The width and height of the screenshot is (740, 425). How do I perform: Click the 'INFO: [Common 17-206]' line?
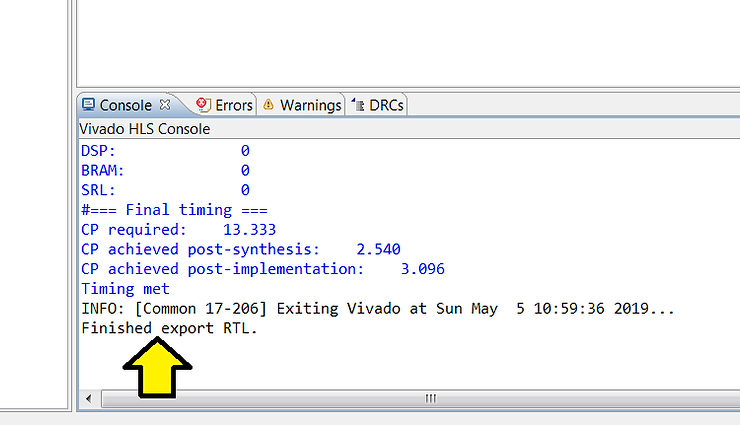tap(378, 308)
